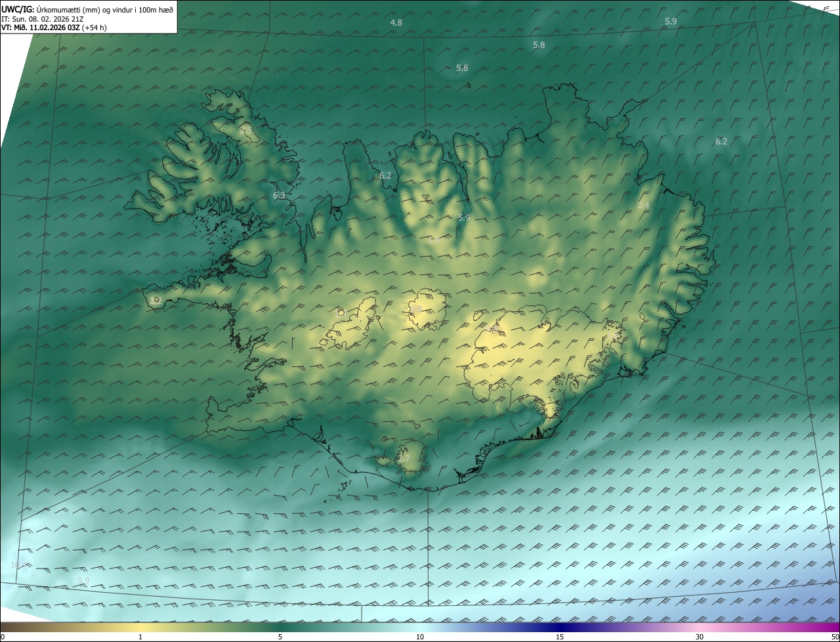
Task: Click the '5.9' value label over the northeast sea
Action: (671, 22)
